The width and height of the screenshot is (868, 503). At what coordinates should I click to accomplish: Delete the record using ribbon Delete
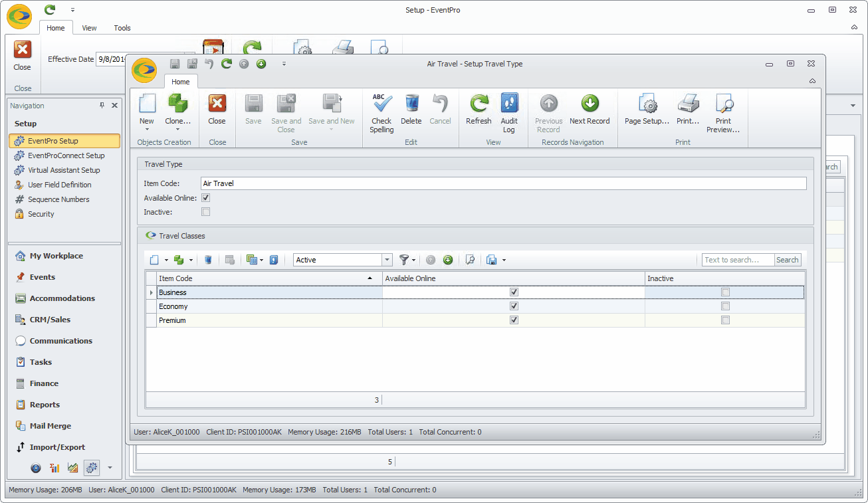(411, 110)
